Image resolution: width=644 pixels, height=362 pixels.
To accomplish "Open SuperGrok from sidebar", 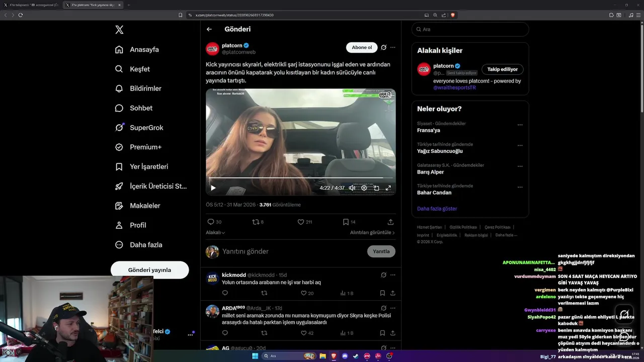I will pos(139,128).
